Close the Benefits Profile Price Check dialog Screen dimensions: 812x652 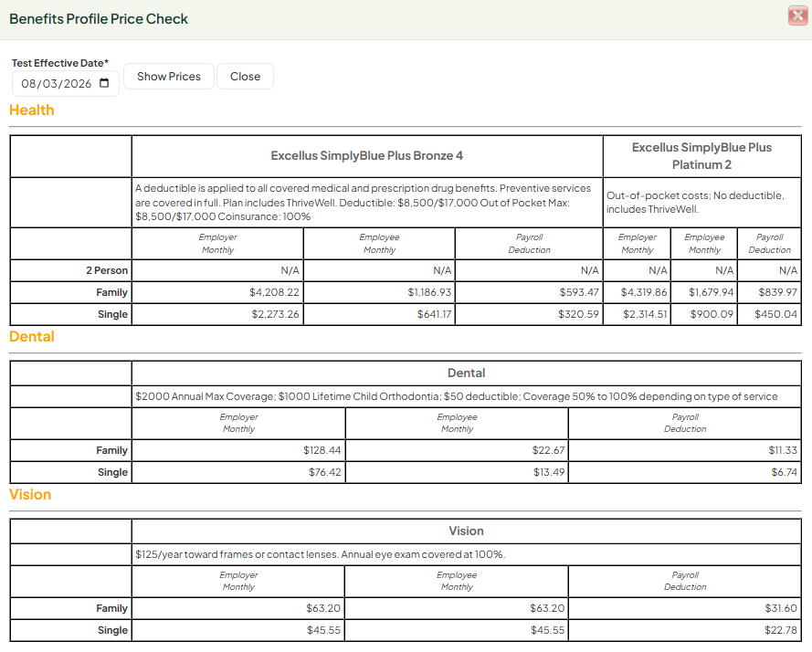click(797, 16)
